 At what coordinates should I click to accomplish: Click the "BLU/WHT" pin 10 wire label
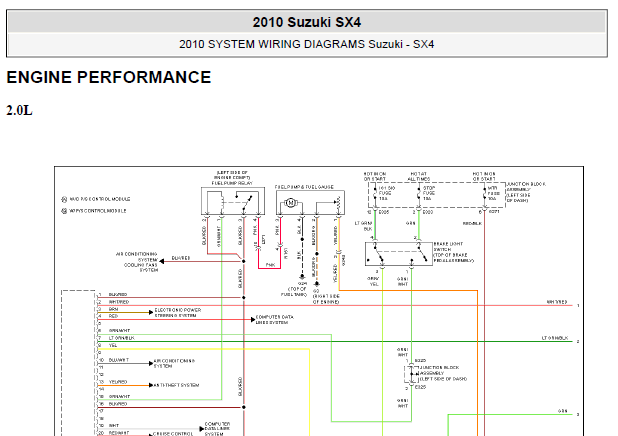tap(119, 360)
